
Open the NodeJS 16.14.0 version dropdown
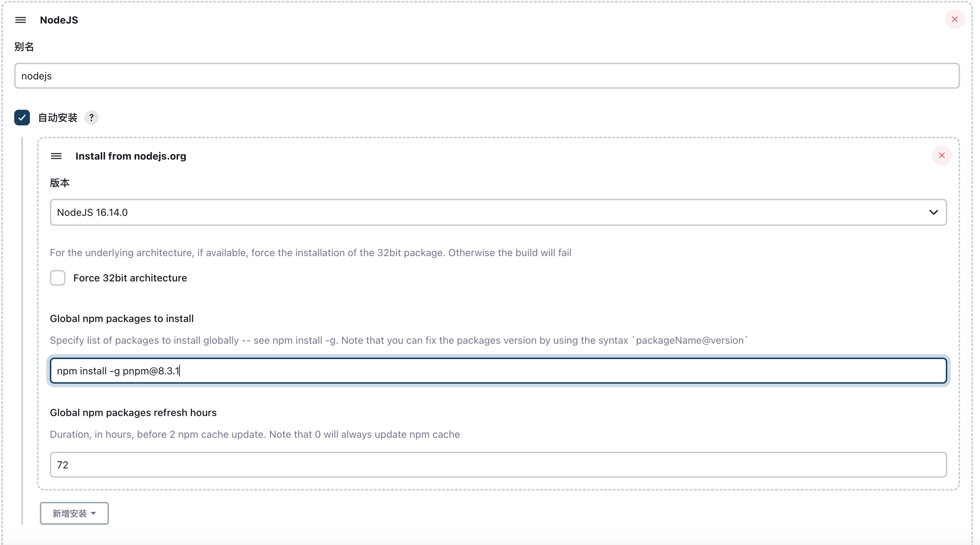point(498,212)
